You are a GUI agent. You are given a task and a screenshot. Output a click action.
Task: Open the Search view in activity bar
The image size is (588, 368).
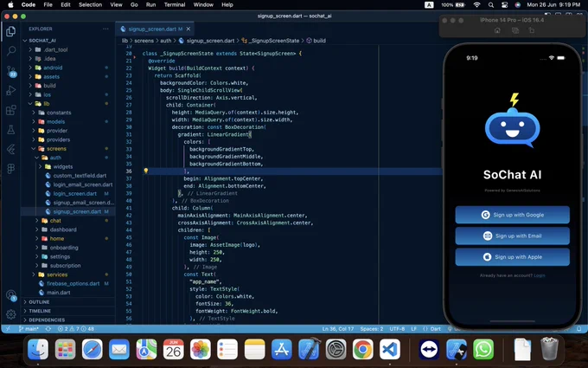11,51
